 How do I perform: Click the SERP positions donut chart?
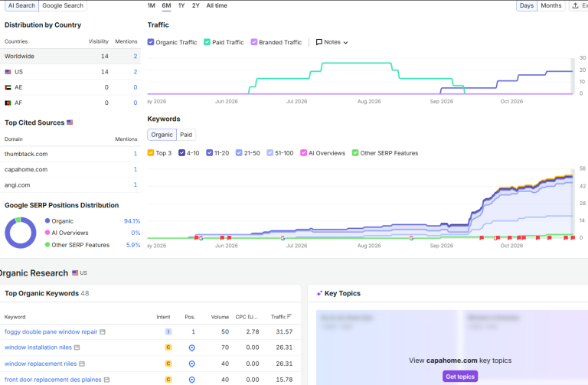coord(20,233)
